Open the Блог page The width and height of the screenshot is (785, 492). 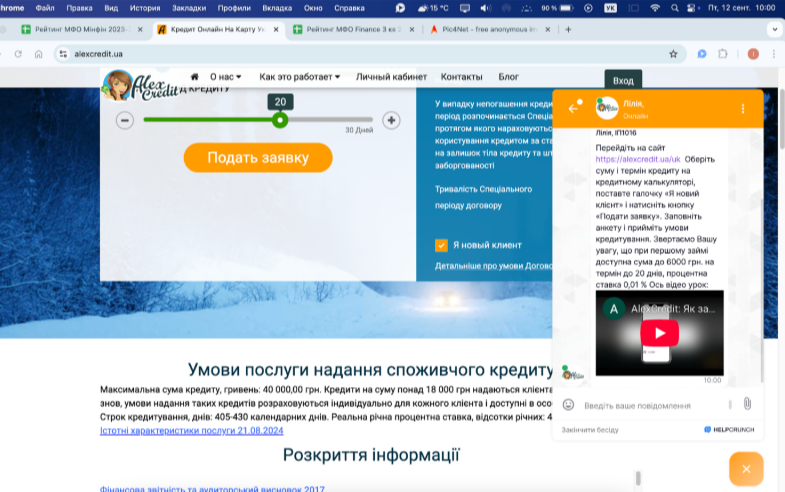pos(508,77)
